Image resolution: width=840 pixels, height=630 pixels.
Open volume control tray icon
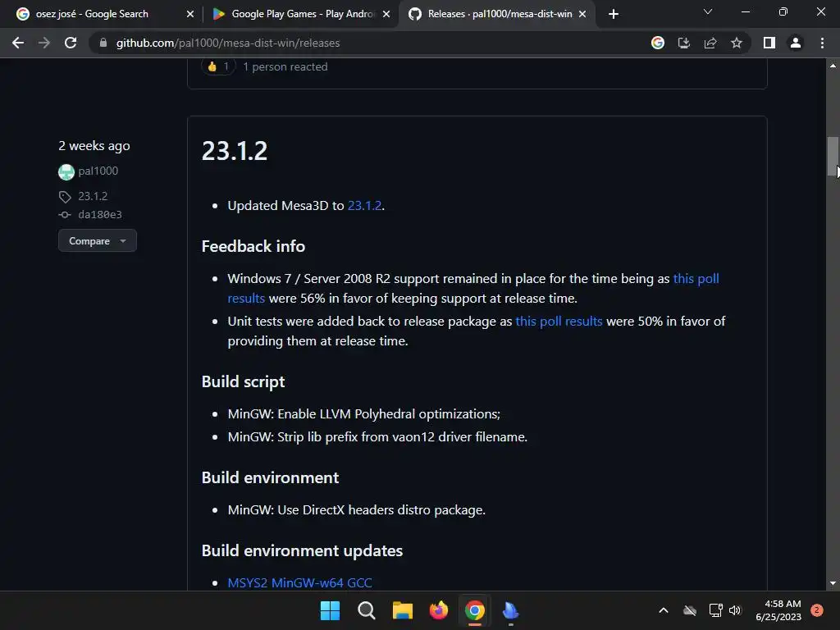pyautogui.click(x=734, y=610)
